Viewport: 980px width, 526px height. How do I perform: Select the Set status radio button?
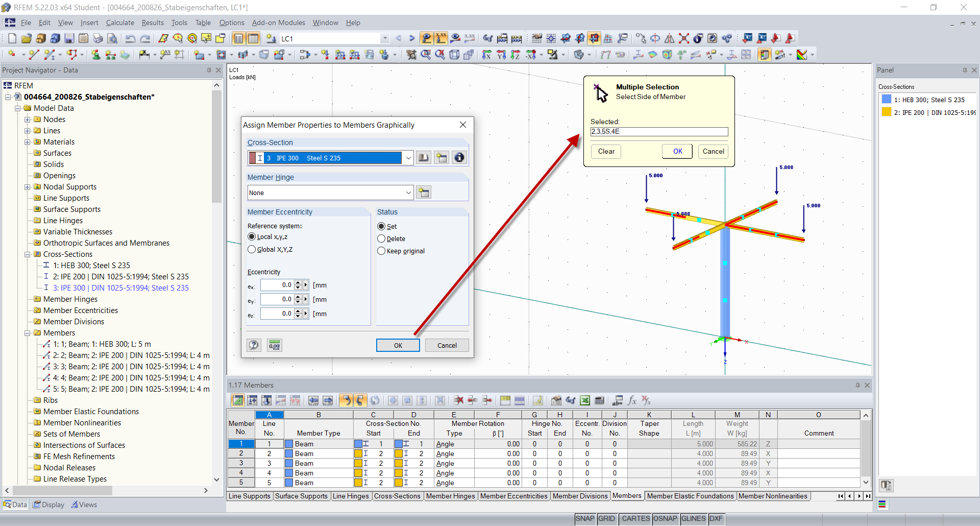381,226
